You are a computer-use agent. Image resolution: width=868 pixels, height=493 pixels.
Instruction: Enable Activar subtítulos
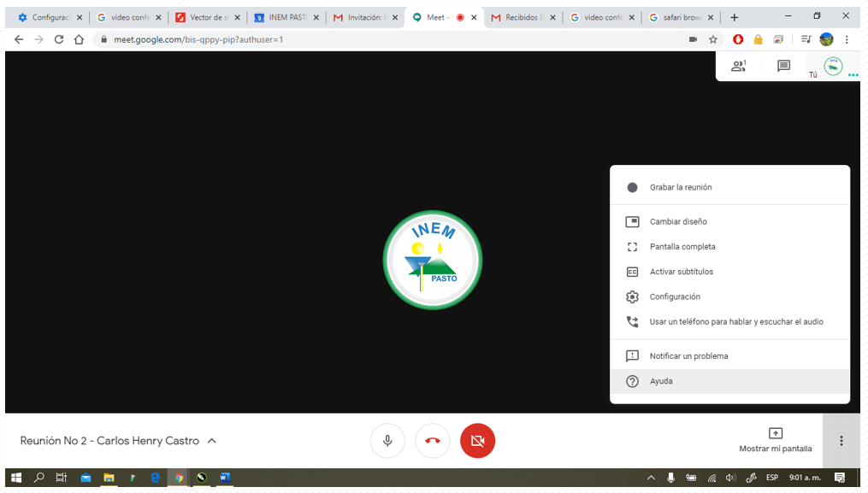pos(729,272)
